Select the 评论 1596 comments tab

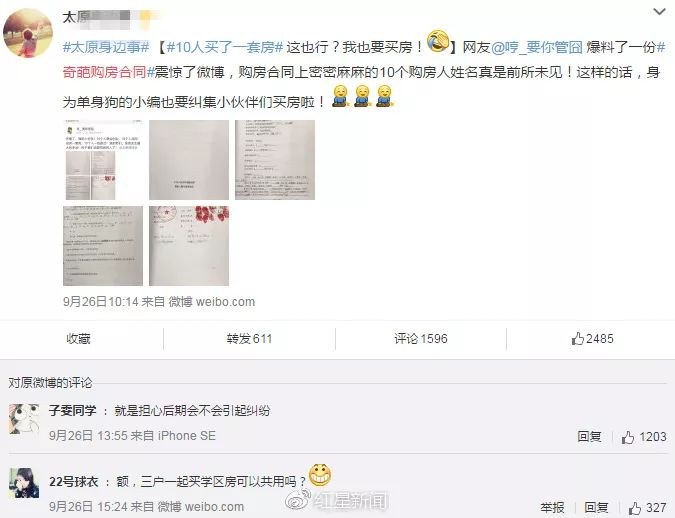tap(421, 339)
